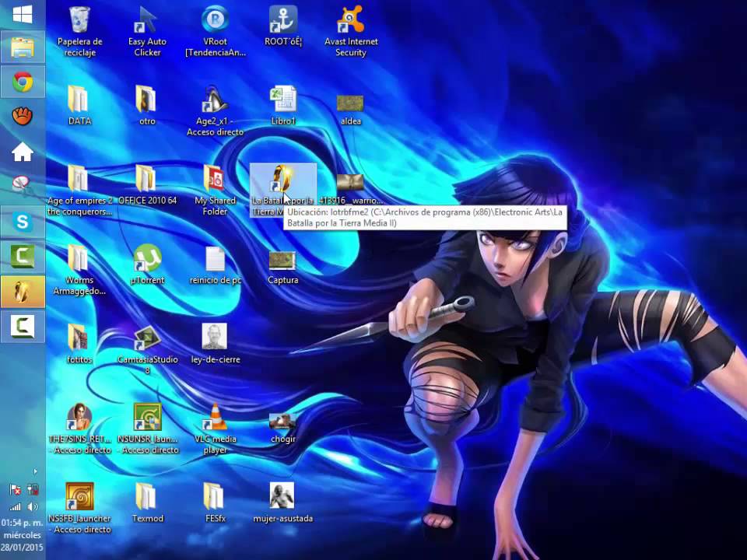The image size is (747, 560).
Task: Open Action Center flag tray icon
Action: [x=16, y=489]
